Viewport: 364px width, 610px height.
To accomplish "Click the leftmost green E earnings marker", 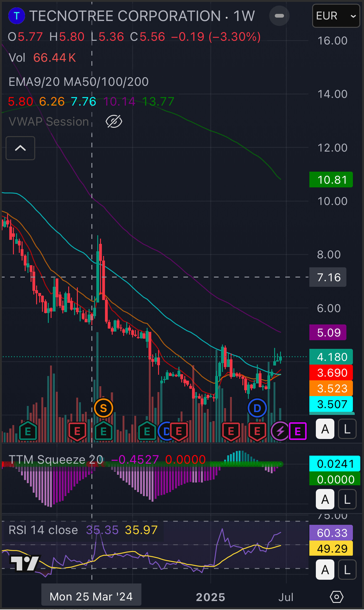I will click(x=28, y=431).
